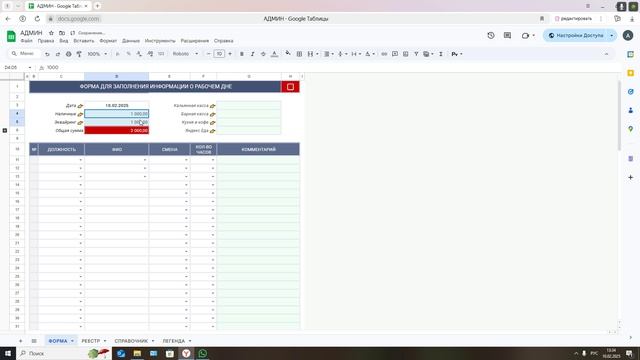Screen dimensions: 640x360
Task: Open the Вставить menu
Action: click(x=84, y=41)
